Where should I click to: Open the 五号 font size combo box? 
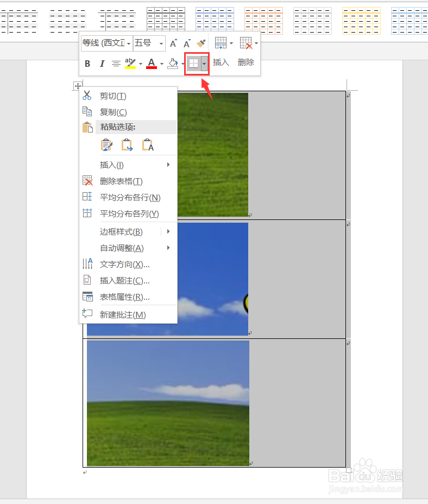point(149,43)
